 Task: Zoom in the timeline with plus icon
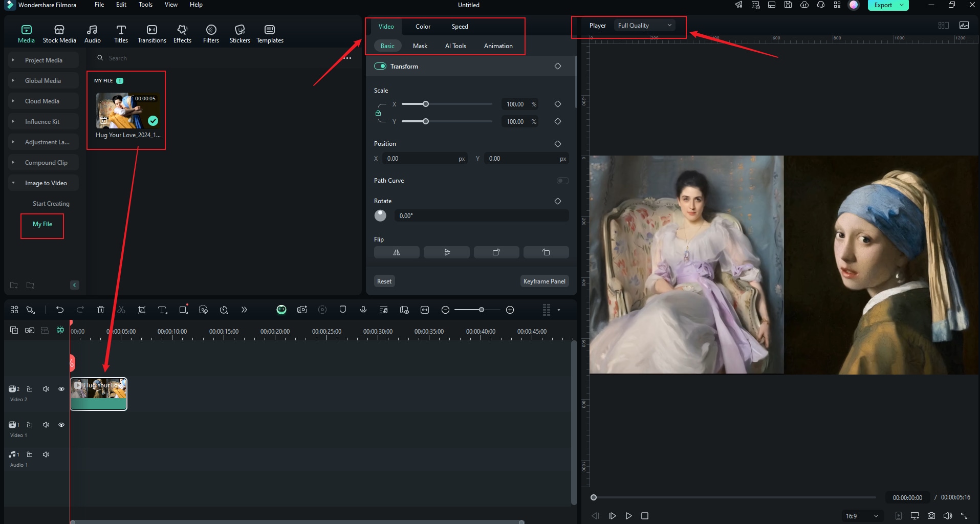(x=510, y=310)
